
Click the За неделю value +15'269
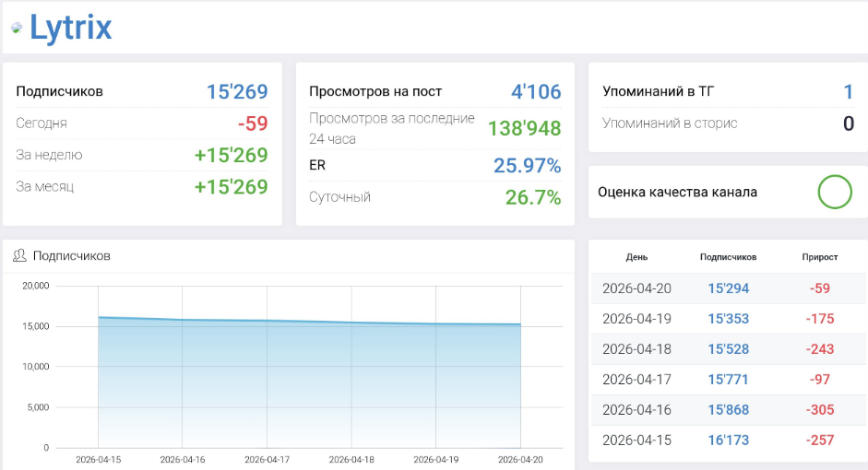coord(231,155)
